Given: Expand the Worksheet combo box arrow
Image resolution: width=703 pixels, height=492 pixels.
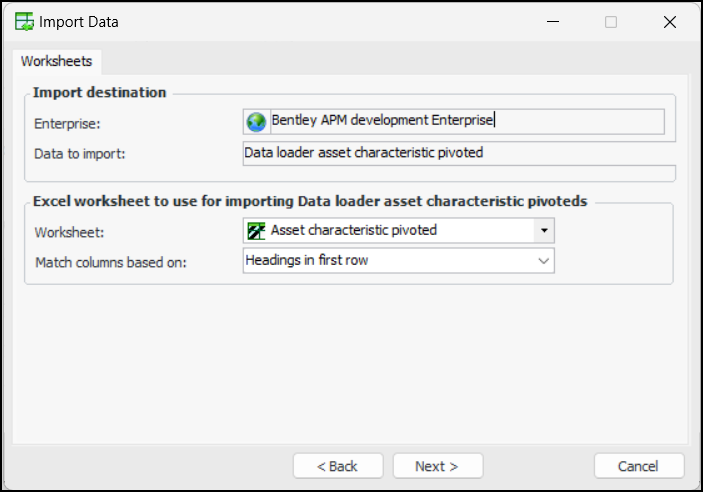Looking at the screenshot, I should point(543,230).
